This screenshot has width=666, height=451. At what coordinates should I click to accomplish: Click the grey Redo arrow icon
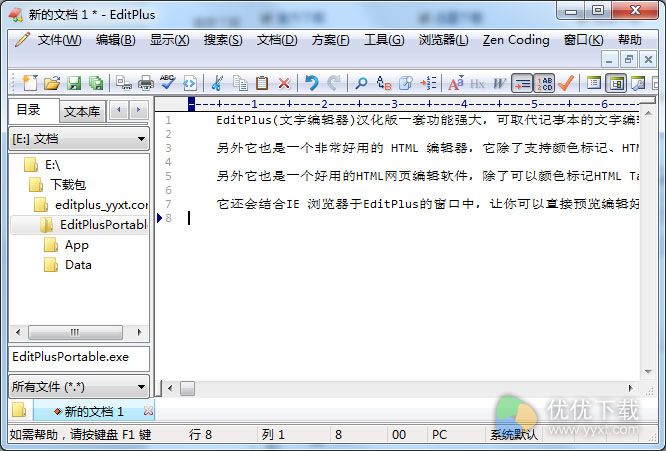[334, 83]
